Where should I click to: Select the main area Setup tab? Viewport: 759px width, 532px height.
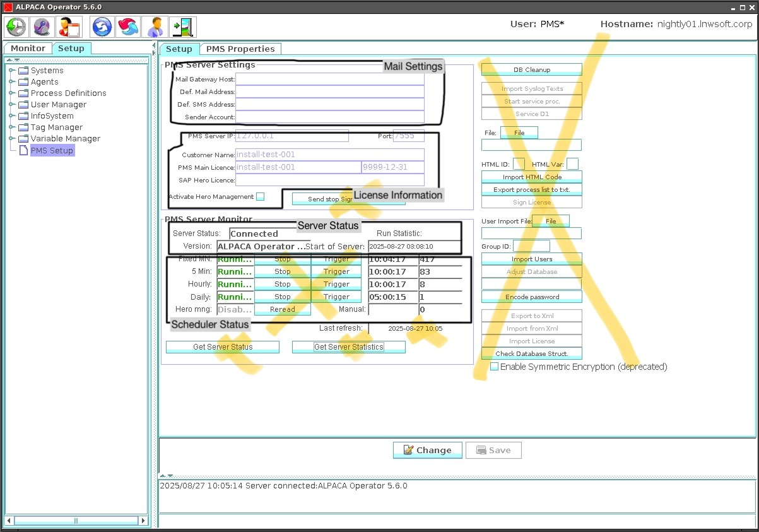[x=179, y=49]
